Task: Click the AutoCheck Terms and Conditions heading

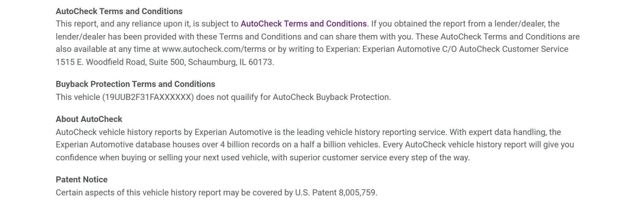Action: pyautogui.click(x=119, y=11)
